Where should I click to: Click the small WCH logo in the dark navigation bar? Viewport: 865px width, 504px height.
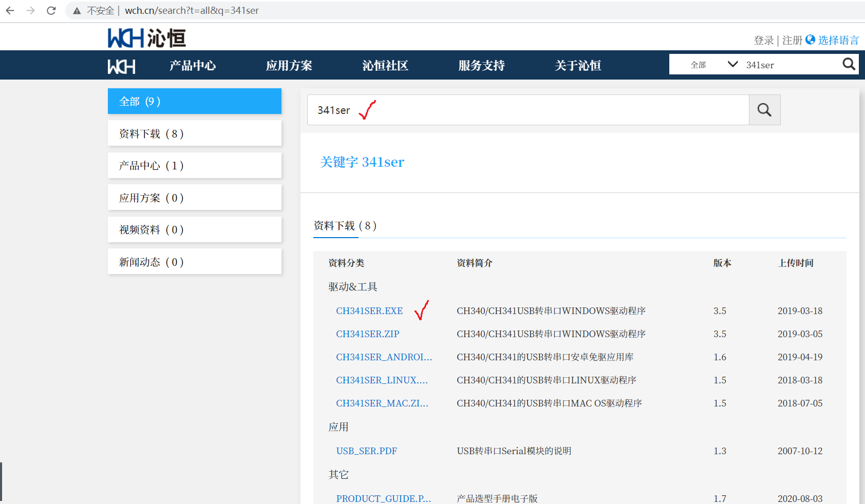point(121,66)
